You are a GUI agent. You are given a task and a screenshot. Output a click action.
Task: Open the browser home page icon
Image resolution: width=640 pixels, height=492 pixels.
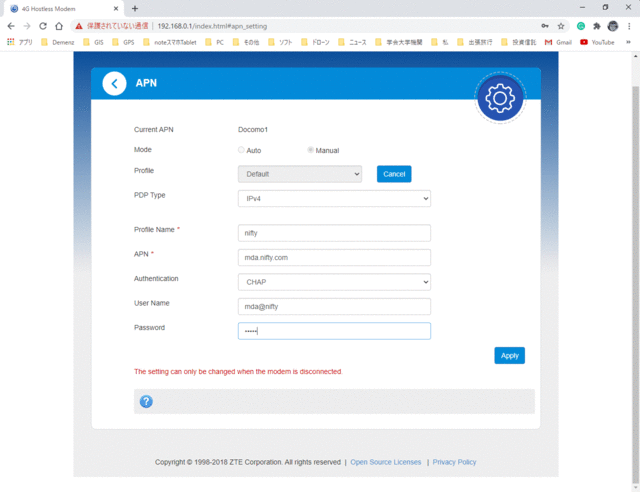pos(59,26)
